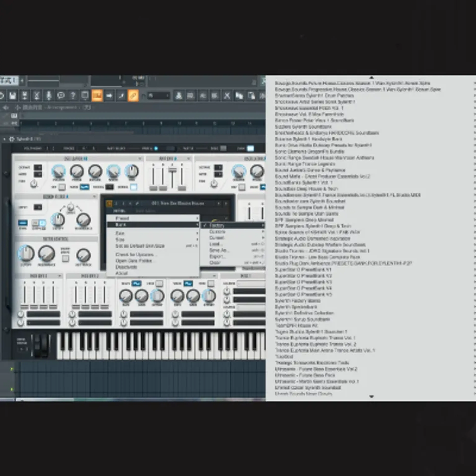Click the speech bubble hint icon
476x476 pixels.
point(61,96)
